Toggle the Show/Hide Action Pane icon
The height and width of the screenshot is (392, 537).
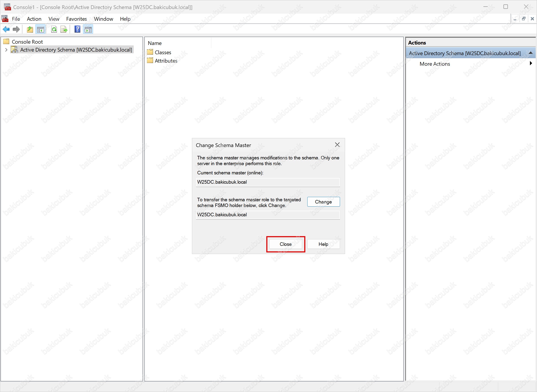(88, 29)
